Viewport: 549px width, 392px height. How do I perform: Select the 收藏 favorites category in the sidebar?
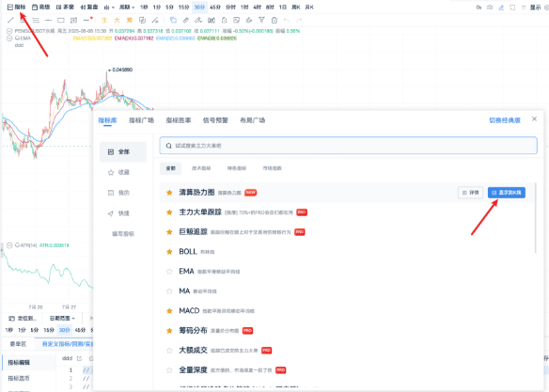[119, 172]
